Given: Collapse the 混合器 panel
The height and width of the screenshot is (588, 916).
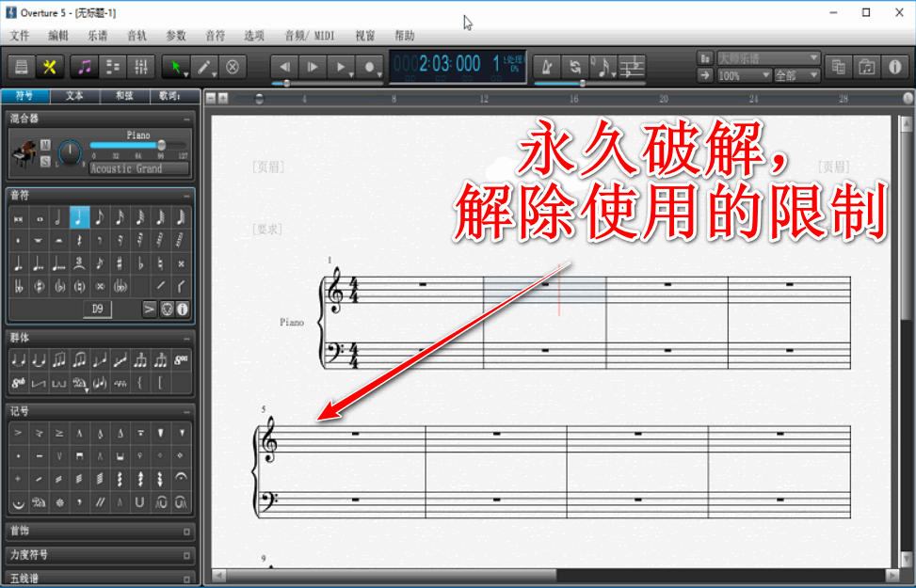Looking at the screenshot, I should (x=187, y=119).
